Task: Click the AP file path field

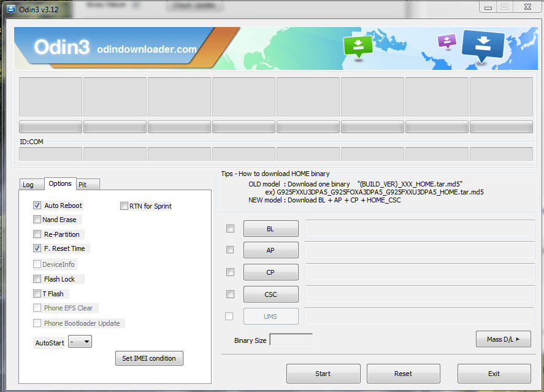Action: pyautogui.click(x=419, y=250)
